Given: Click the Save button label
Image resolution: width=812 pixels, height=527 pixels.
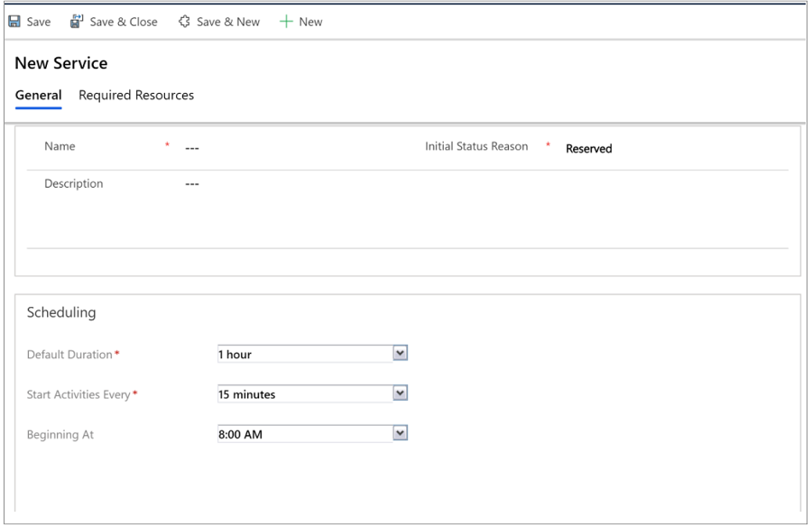Looking at the screenshot, I should pos(39,22).
